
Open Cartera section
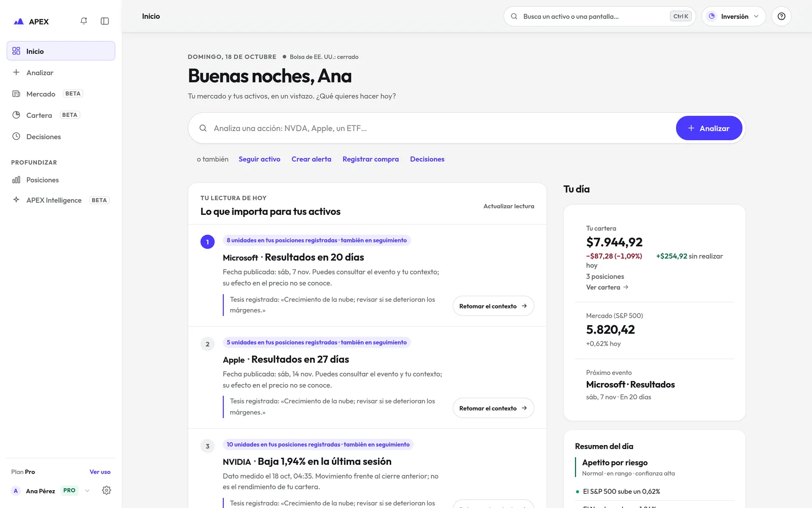[61, 115]
